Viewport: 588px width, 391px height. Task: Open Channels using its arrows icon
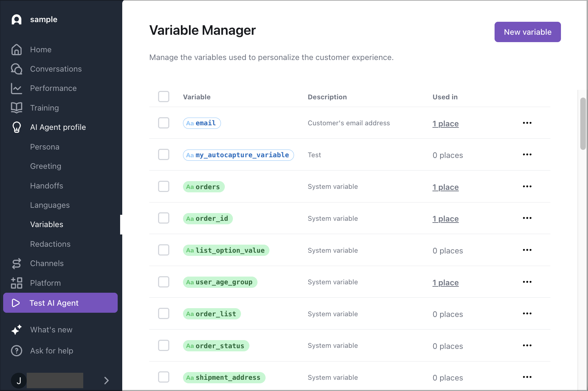pos(17,263)
